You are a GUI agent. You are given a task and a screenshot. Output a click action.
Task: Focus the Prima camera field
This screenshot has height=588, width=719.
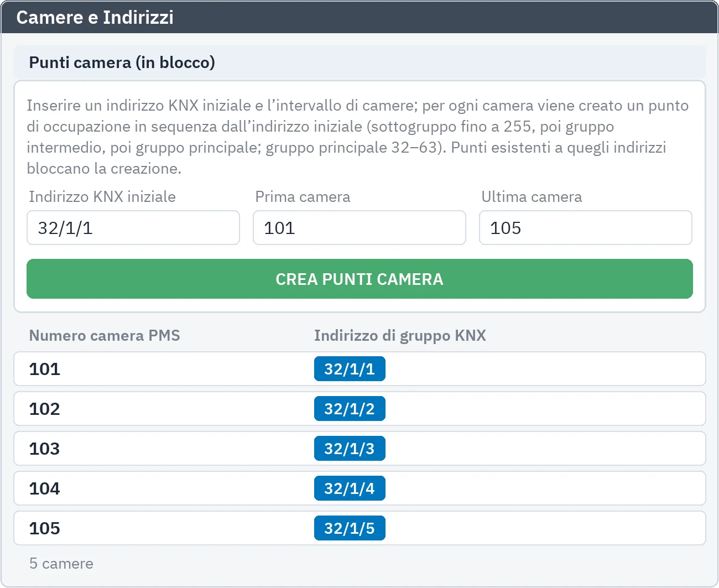click(359, 227)
